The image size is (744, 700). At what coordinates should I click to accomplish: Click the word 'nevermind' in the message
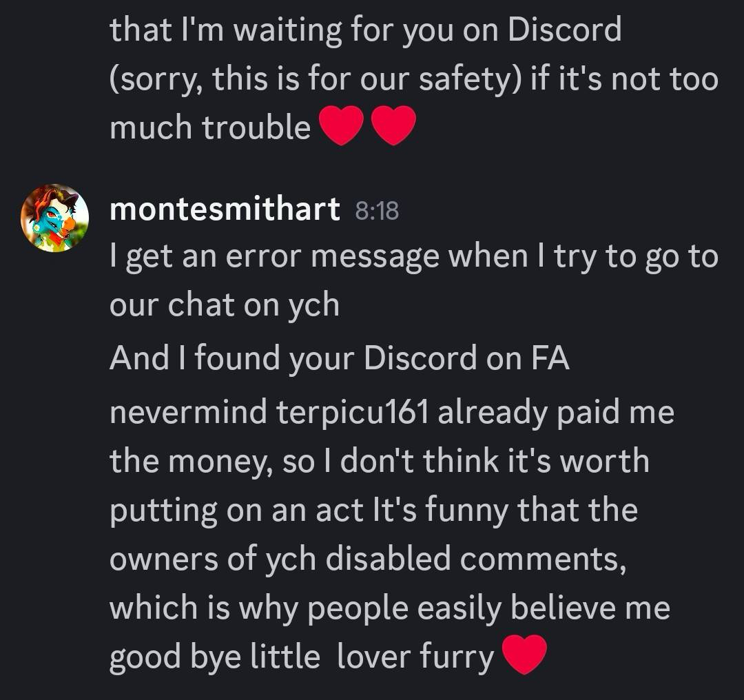[188, 413]
